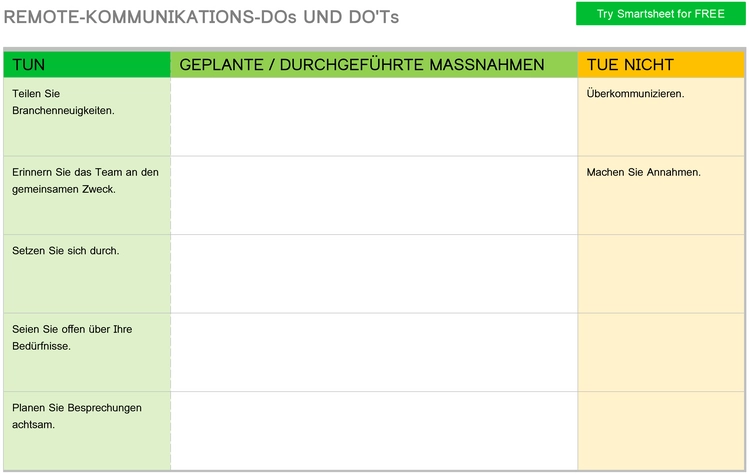Select the cell Machen Sie Annahmen

661,195
